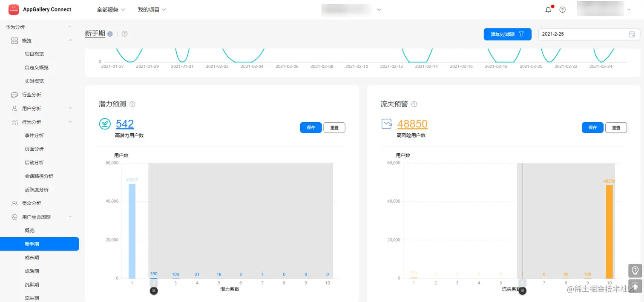Image resolution: width=644 pixels, height=302 pixels.
Task: Open 页面分析 in the sidebar
Action: pos(34,149)
